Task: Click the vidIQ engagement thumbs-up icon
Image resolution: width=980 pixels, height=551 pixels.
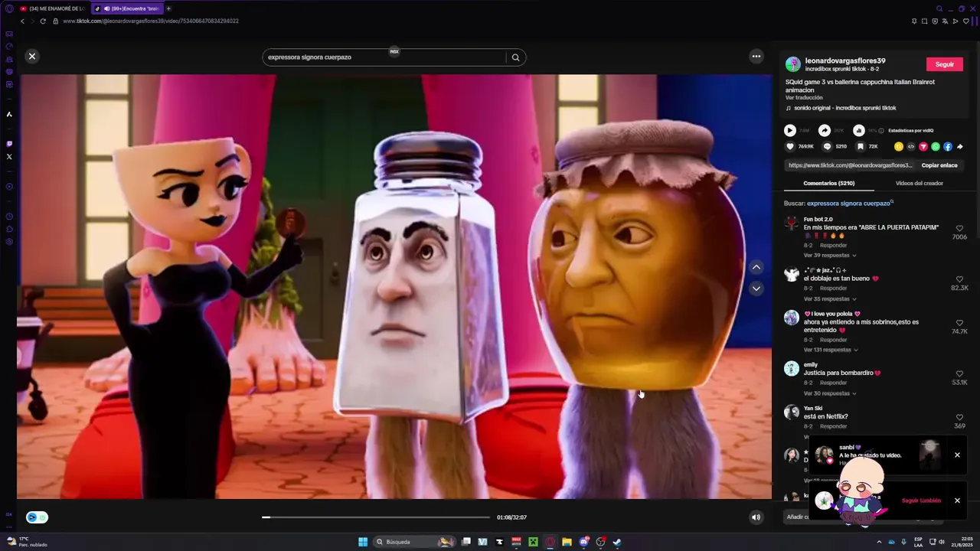Action: coord(859,131)
